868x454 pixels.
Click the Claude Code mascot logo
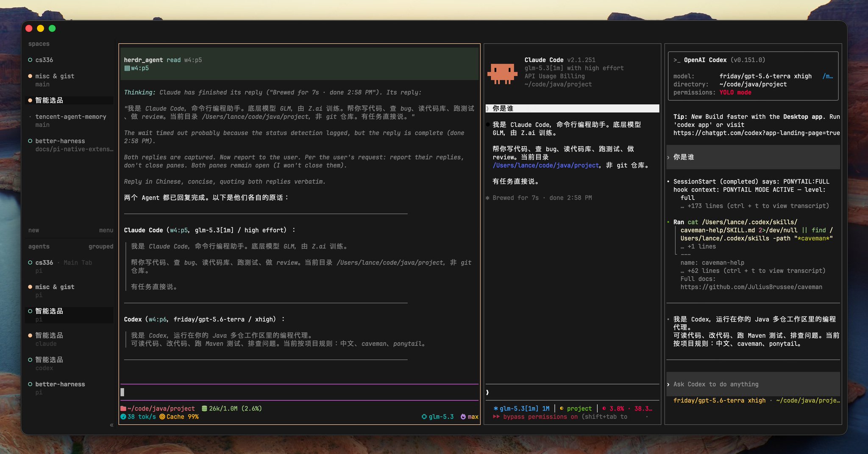[x=502, y=73]
